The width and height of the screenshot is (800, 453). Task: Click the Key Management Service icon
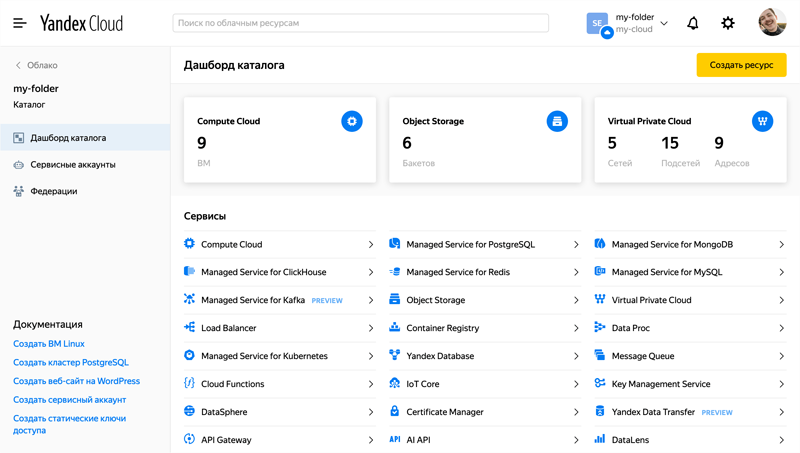600,383
